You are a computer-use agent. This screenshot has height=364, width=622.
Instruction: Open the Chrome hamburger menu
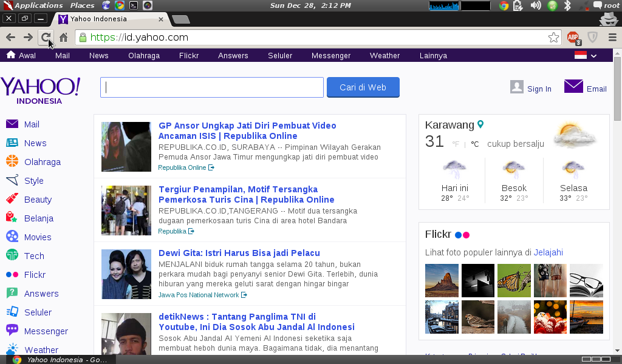point(612,37)
